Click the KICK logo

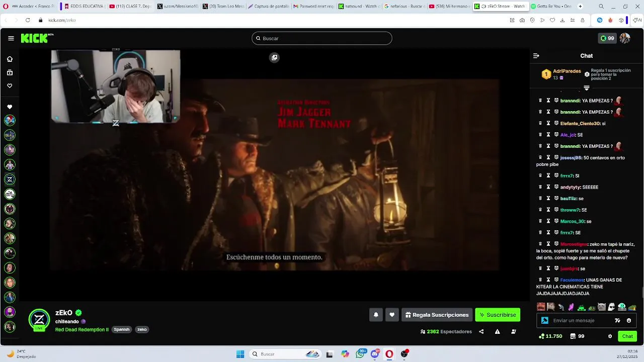pyautogui.click(x=37, y=38)
